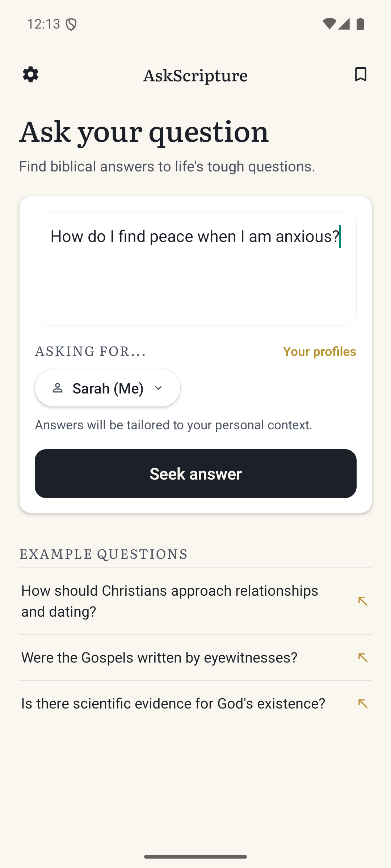Focus the question text input field
This screenshot has width=391, height=868.
[195, 268]
